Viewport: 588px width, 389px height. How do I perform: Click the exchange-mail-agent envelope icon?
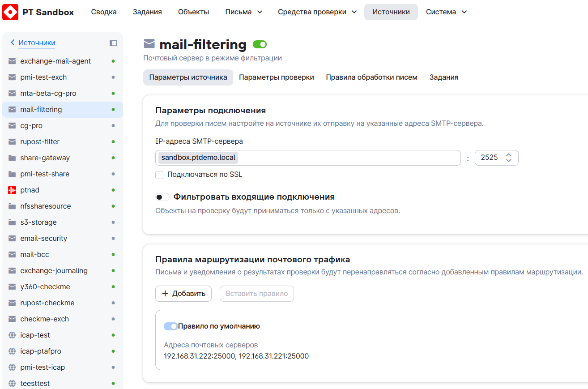pos(12,61)
